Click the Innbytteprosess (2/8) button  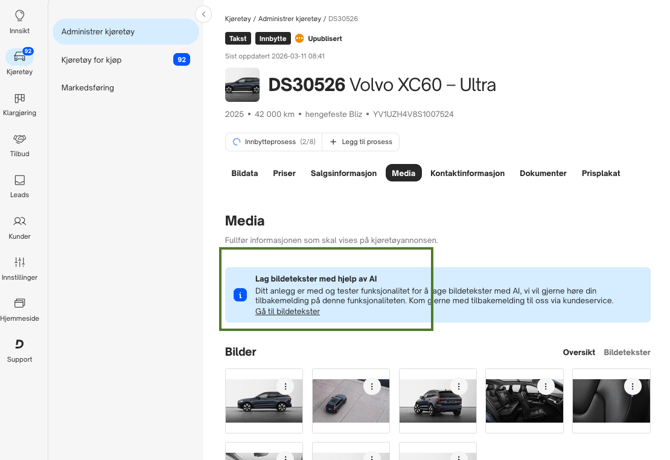tap(274, 142)
